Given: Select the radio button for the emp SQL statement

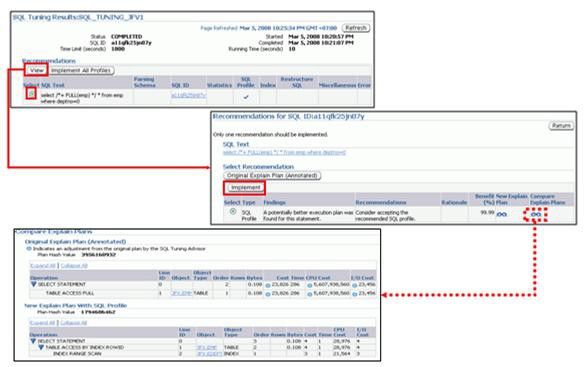Looking at the screenshot, I should [31, 94].
